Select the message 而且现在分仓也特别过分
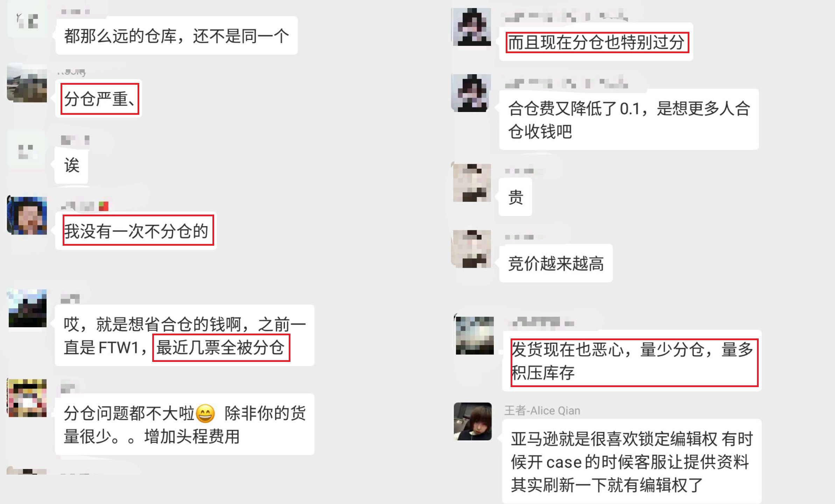The height and width of the screenshot is (504, 835). coord(597,42)
